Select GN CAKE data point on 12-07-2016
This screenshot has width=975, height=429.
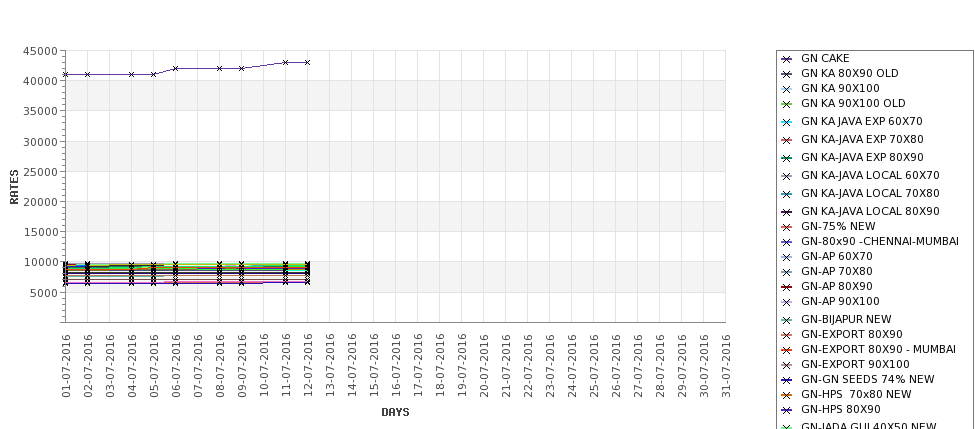(307, 62)
